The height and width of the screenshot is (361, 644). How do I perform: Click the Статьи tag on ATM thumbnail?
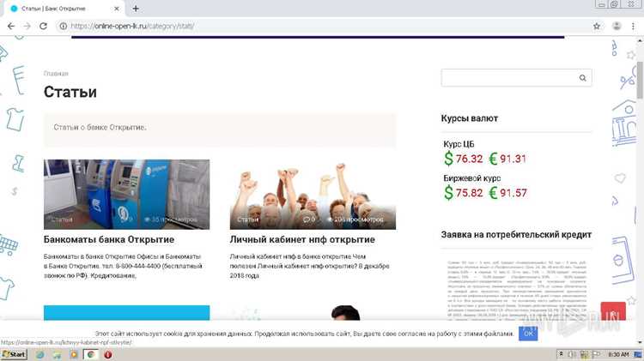(62, 220)
